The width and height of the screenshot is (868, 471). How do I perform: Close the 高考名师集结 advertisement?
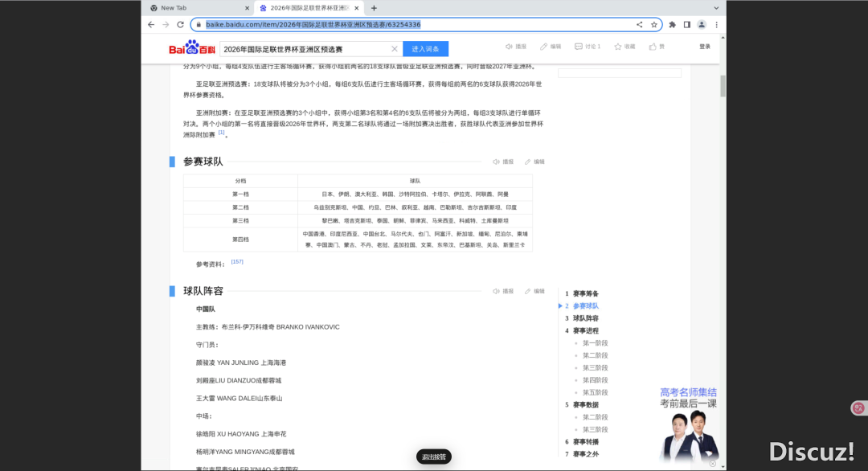tap(712, 463)
